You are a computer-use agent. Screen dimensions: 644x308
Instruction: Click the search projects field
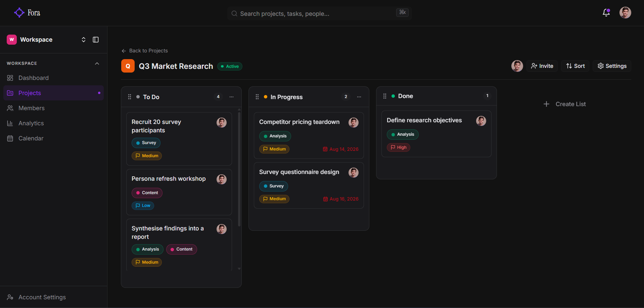pyautogui.click(x=320, y=13)
